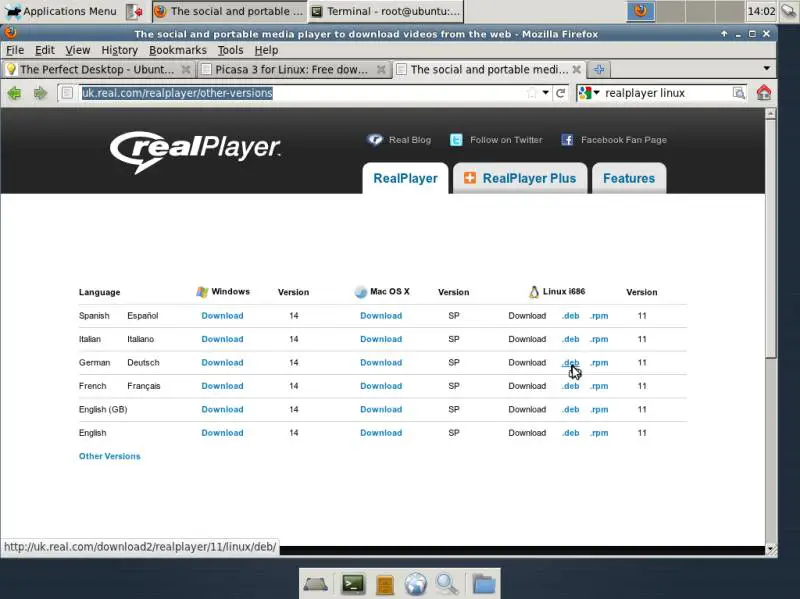Open Facebook Fan Page link

pyautogui.click(x=623, y=140)
